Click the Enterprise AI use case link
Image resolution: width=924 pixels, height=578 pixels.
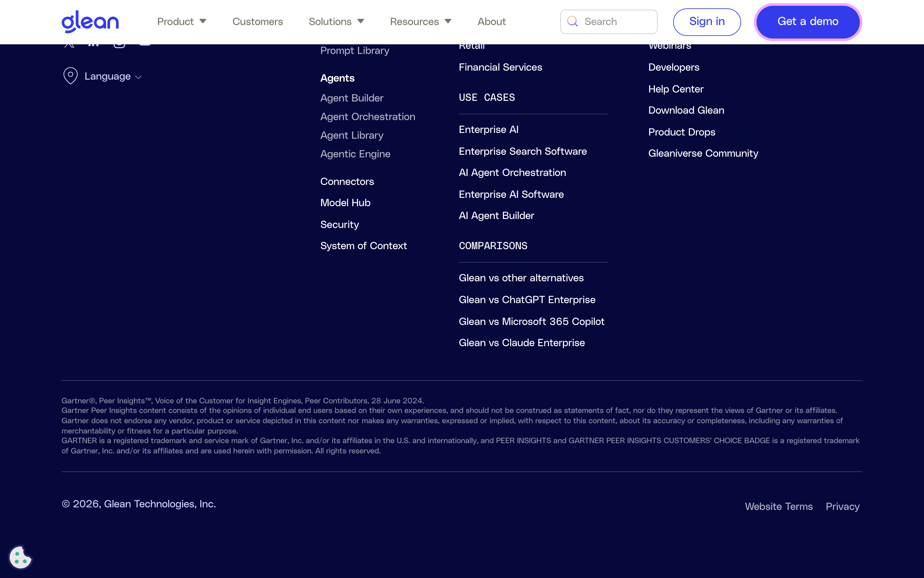[x=488, y=130]
